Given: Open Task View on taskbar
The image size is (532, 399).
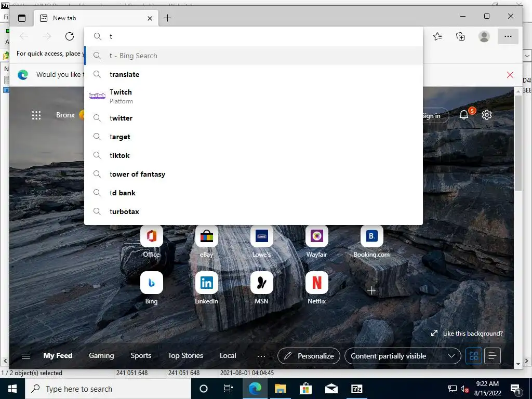Looking at the screenshot, I should point(229,389).
